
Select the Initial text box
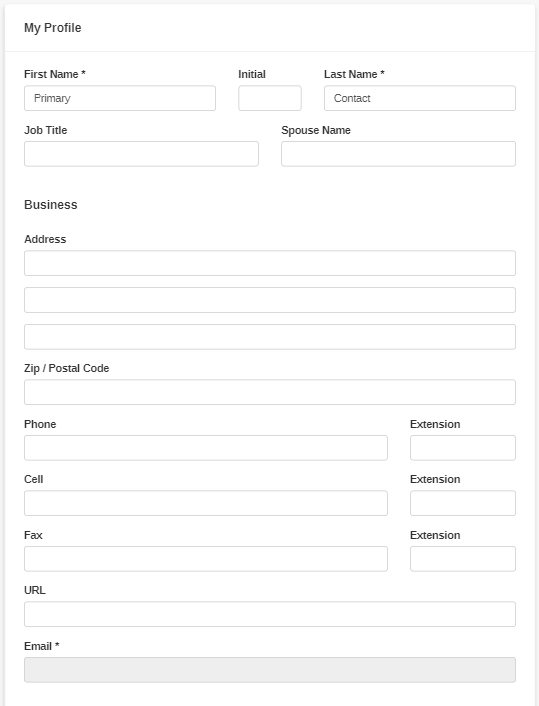point(270,98)
